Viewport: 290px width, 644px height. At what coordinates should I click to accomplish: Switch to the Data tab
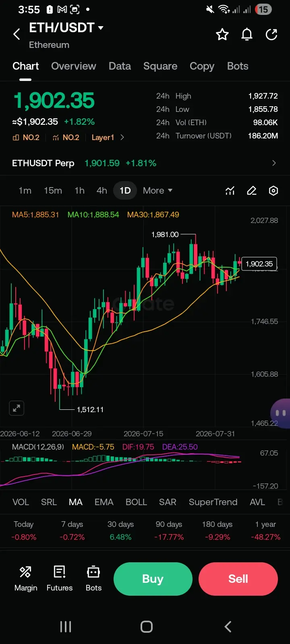pyautogui.click(x=120, y=66)
